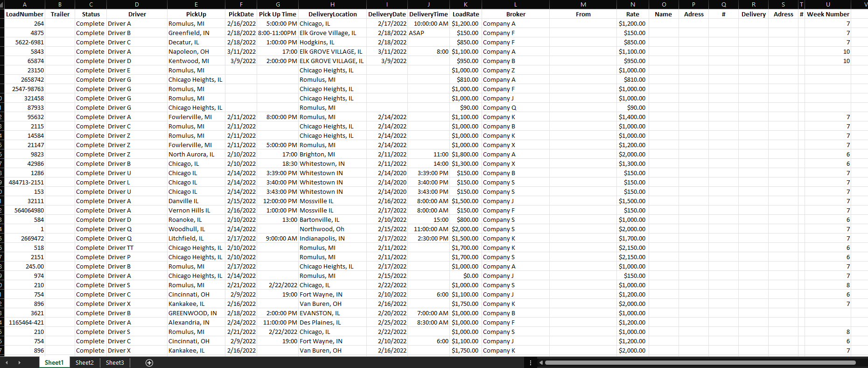Image resolution: width=868 pixels, height=368 pixels.
Task: Select the Driver TT cell
Action: 137,248
